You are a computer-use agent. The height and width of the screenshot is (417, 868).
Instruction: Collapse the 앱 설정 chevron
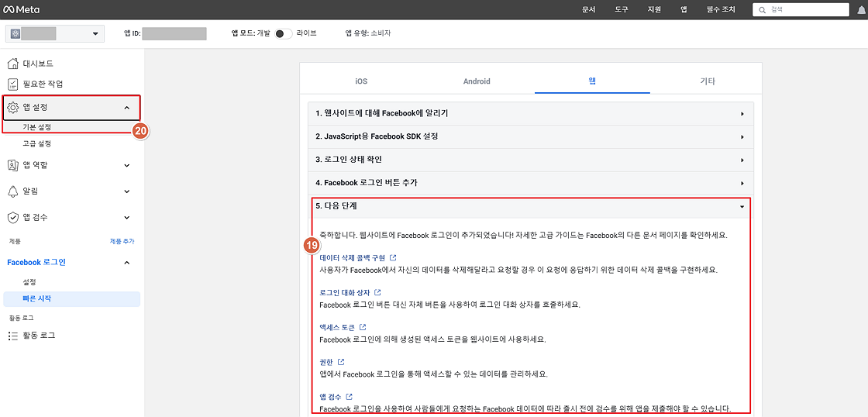tap(127, 108)
